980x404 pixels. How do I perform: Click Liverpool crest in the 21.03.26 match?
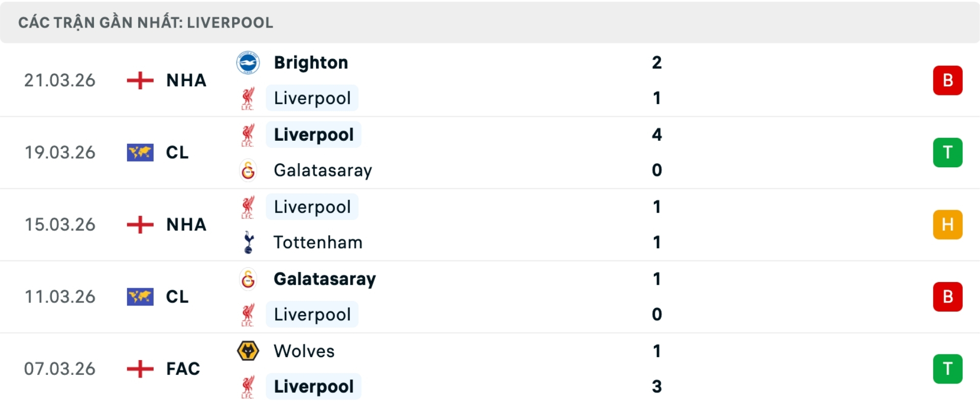point(248,98)
